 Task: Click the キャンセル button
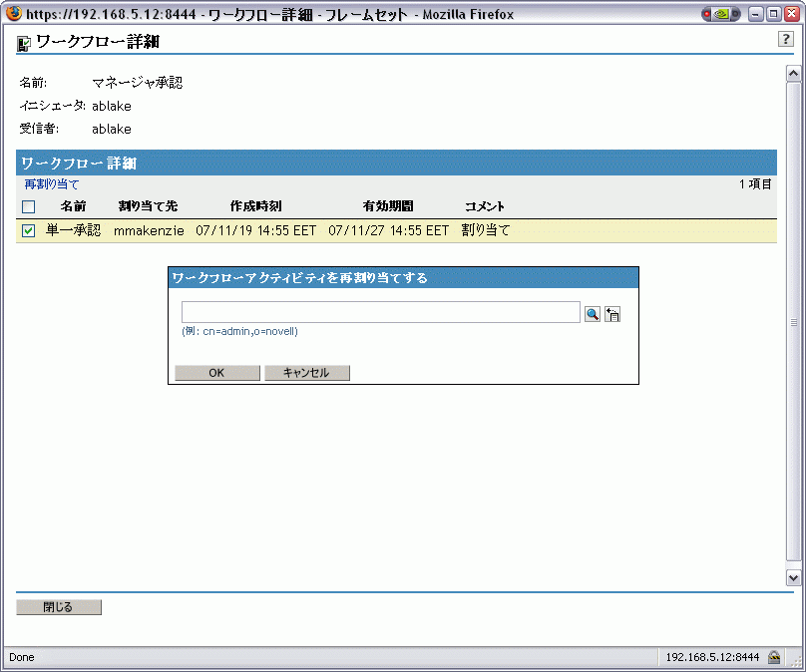pyautogui.click(x=307, y=373)
